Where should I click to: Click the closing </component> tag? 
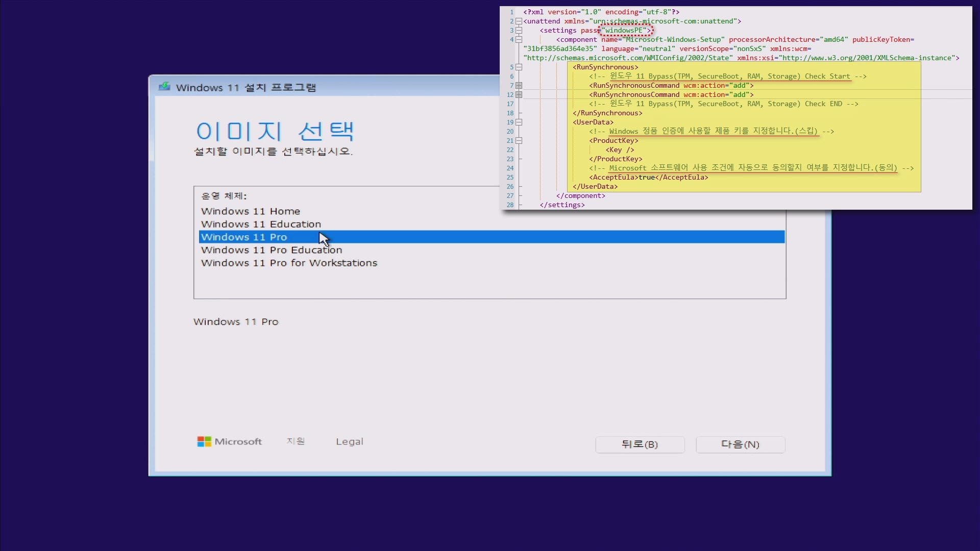pos(581,196)
